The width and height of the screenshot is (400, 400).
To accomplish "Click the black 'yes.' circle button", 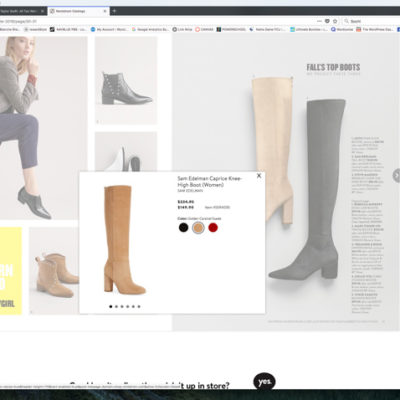I will (264, 382).
